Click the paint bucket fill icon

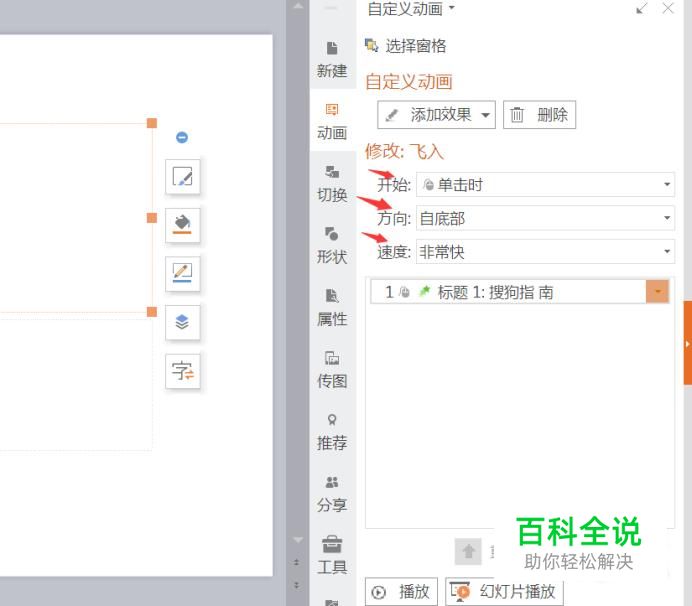(182, 225)
